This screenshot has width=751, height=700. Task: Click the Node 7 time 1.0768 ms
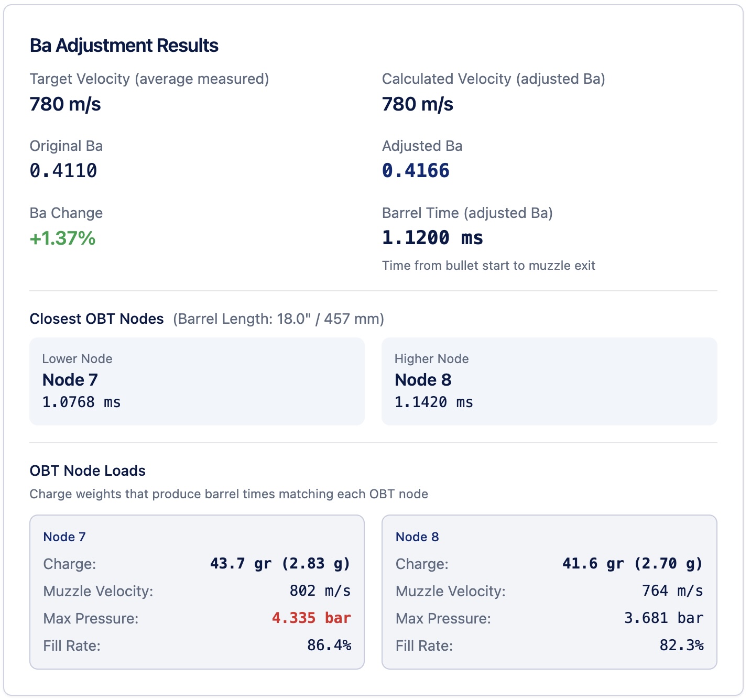click(x=81, y=402)
